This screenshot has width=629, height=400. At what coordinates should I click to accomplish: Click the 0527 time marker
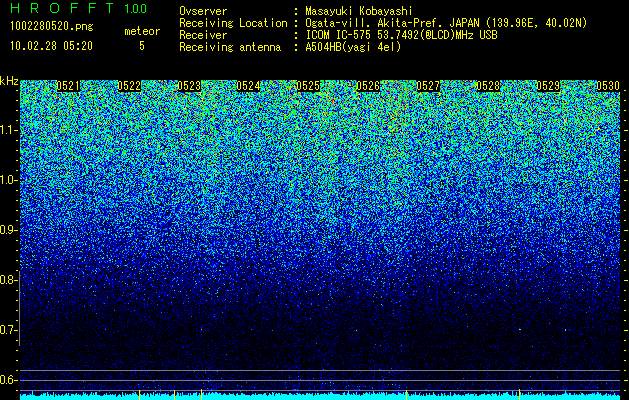point(428,86)
